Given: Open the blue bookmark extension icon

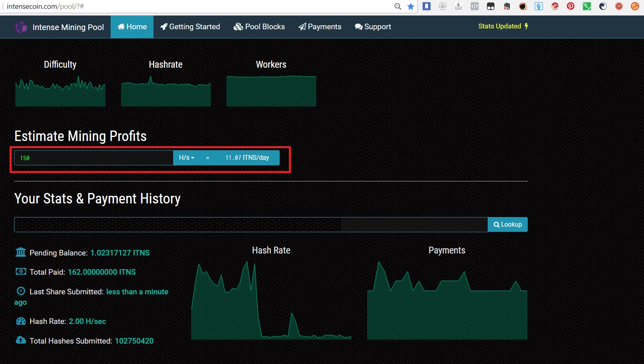Looking at the screenshot, I should (x=427, y=6).
